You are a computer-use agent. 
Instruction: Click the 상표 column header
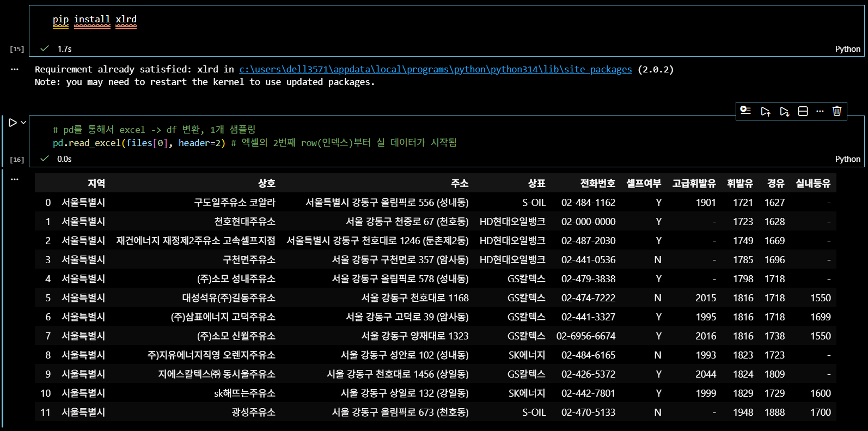(536, 184)
